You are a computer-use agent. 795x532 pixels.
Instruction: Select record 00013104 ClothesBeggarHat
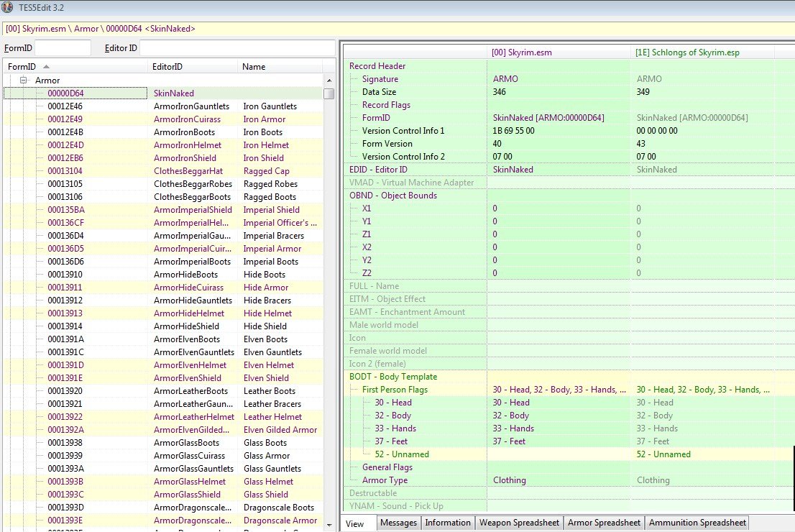pyautogui.click(x=163, y=171)
